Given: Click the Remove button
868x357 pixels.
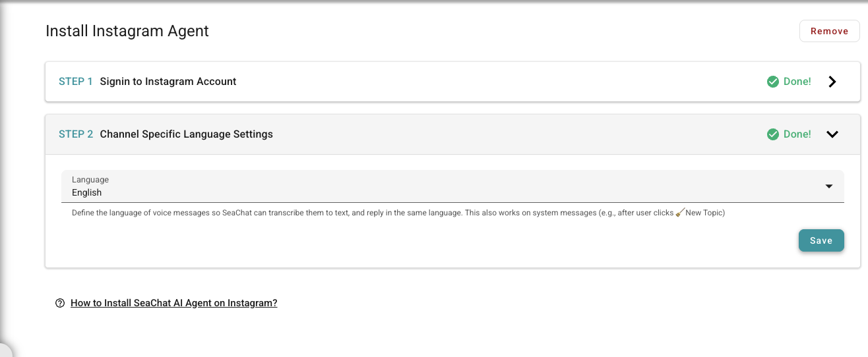Looking at the screenshot, I should tap(829, 31).
